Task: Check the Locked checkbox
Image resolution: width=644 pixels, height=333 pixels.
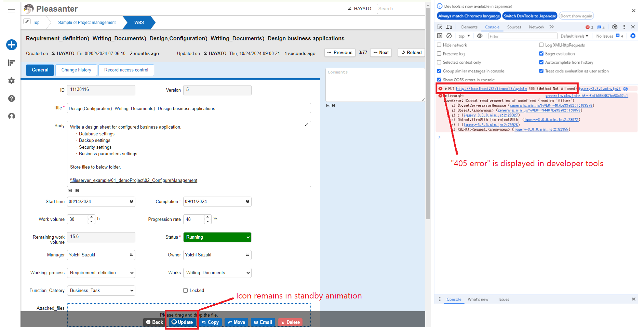Action: (x=186, y=290)
